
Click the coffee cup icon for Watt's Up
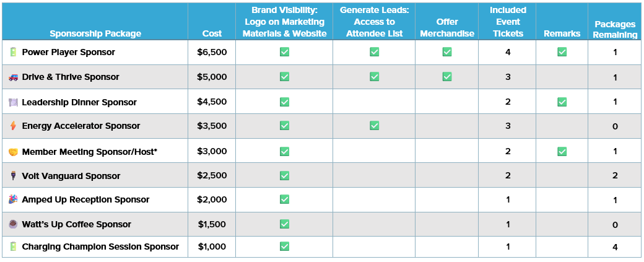coord(14,225)
